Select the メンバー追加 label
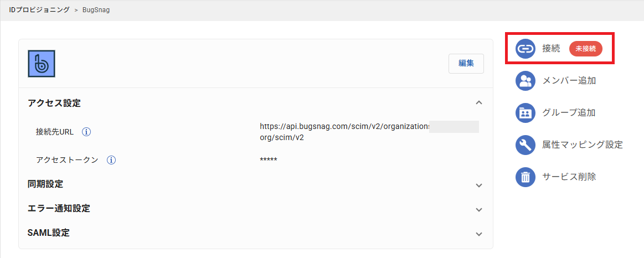Viewport: 644px width, 258px height. click(x=569, y=81)
